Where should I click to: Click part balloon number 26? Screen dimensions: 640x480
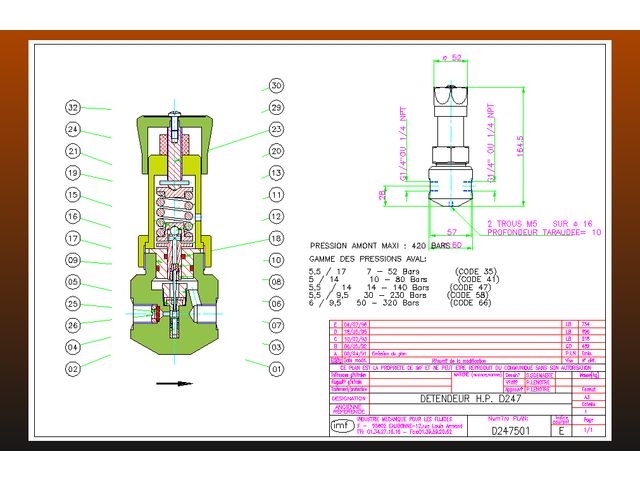72,325
